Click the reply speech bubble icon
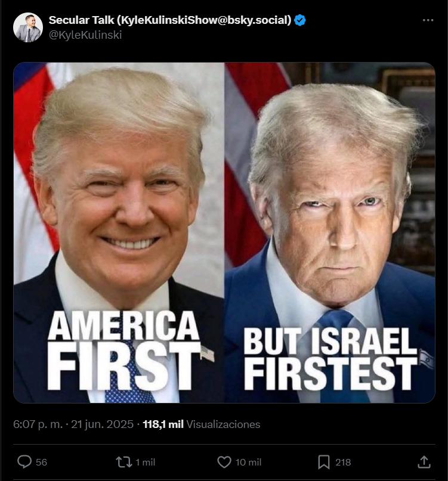This screenshot has width=448, height=481. [x=24, y=462]
